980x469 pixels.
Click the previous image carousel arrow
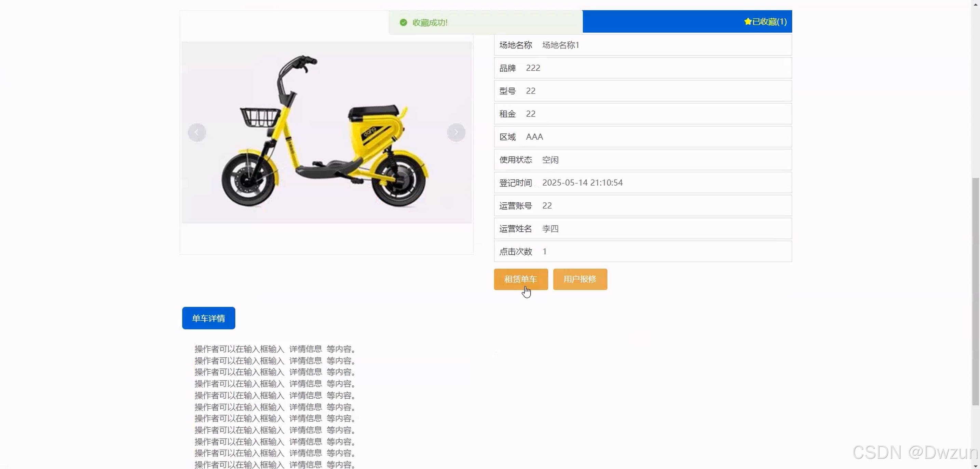coord(197,132)
